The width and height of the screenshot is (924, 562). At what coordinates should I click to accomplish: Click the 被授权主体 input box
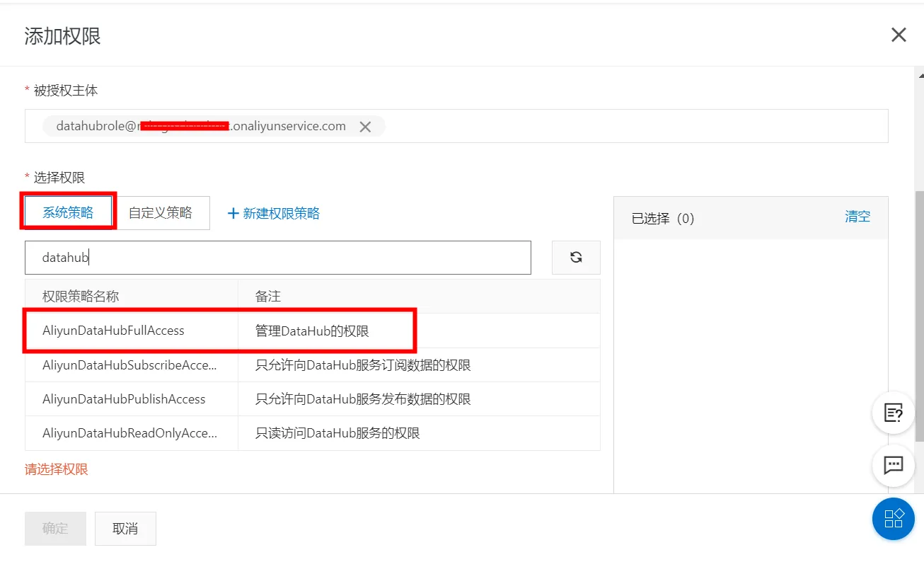pyautogui.click(x=456, y=126)
